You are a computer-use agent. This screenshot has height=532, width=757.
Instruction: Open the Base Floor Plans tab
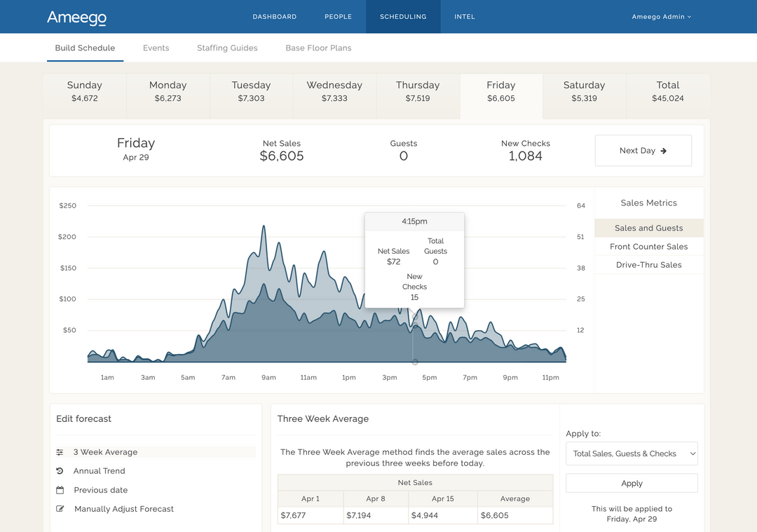point(318,48)
